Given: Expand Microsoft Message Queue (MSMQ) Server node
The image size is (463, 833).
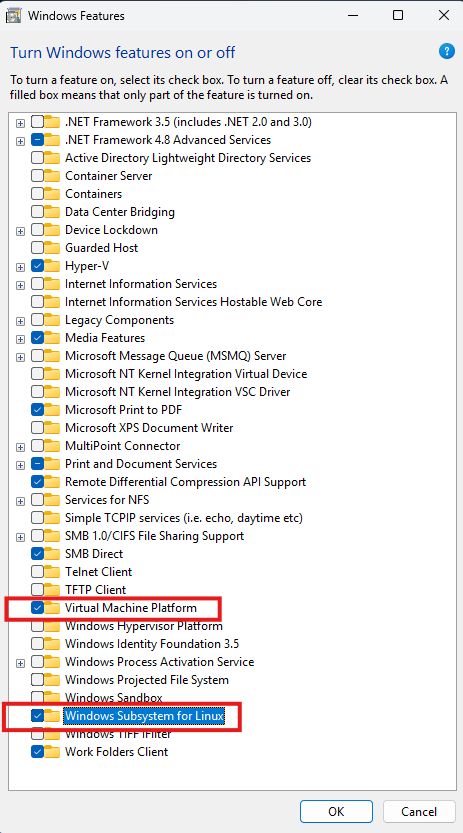Looking at the screenshot, I should pos(20,357).
